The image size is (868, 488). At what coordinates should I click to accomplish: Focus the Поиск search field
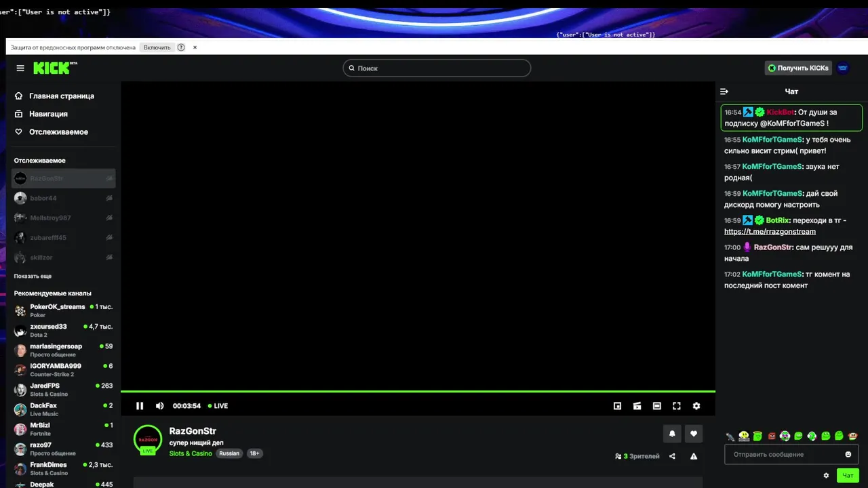(437, 68)
